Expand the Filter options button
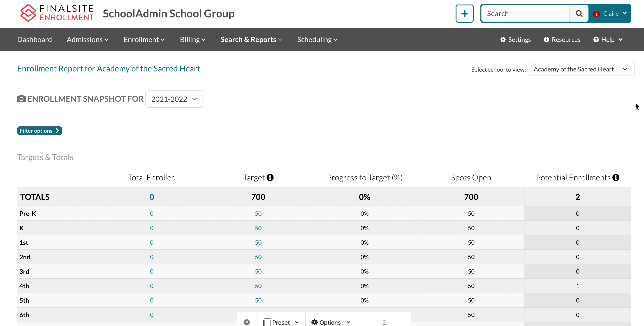 39,131
